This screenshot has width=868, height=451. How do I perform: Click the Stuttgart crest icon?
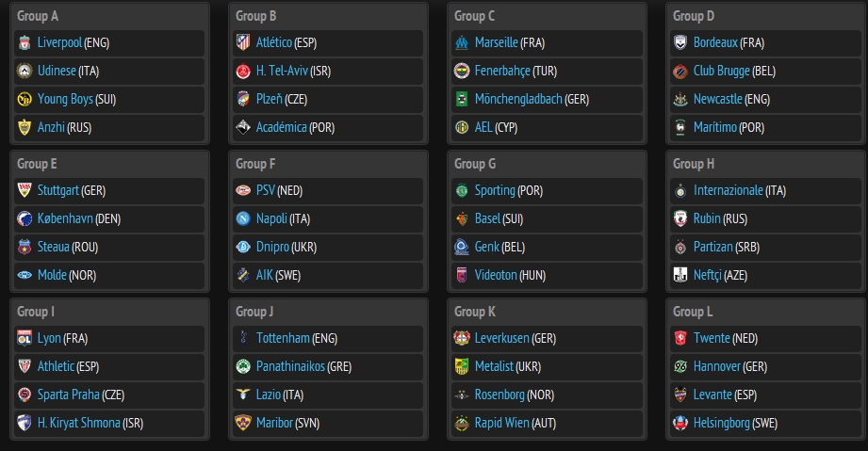click(x=25, y=190)
